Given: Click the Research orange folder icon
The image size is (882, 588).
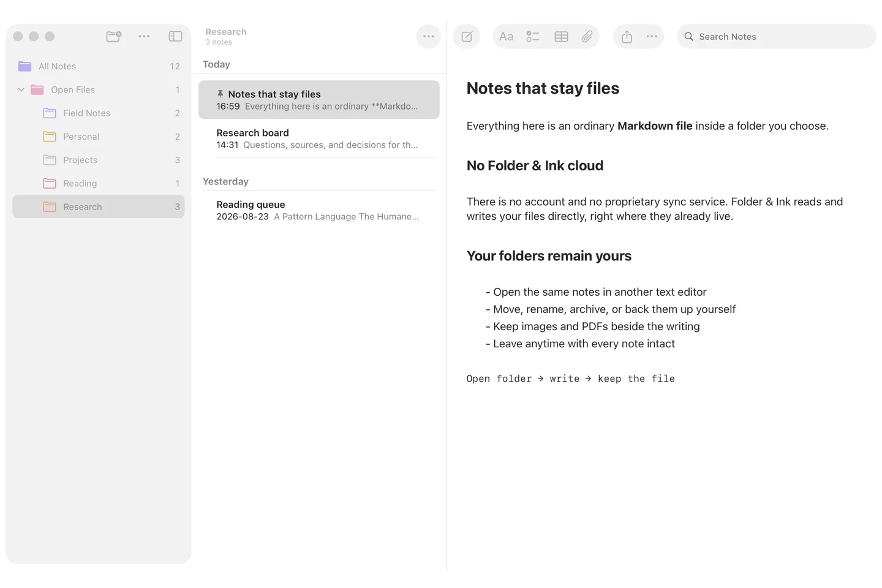Looking at the screenshot, I should point(50,206).
